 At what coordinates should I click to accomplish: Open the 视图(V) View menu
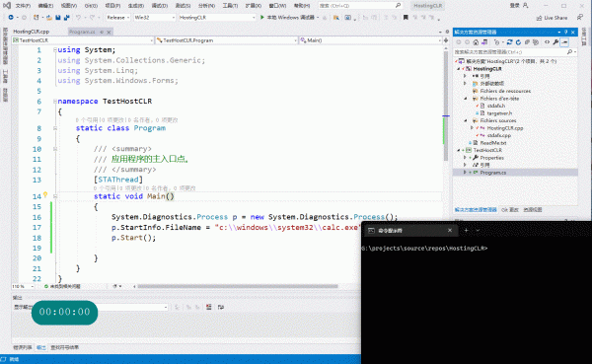tap(69, 6)
